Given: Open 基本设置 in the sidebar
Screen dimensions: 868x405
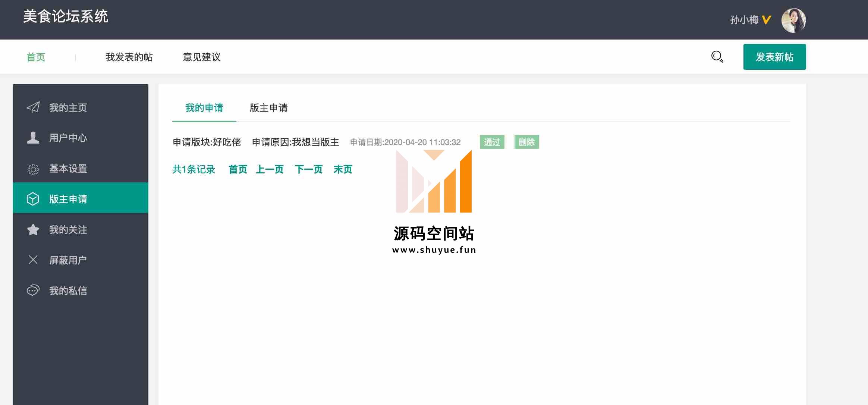Looking at the screenshot, I should (x=81, y=169).
